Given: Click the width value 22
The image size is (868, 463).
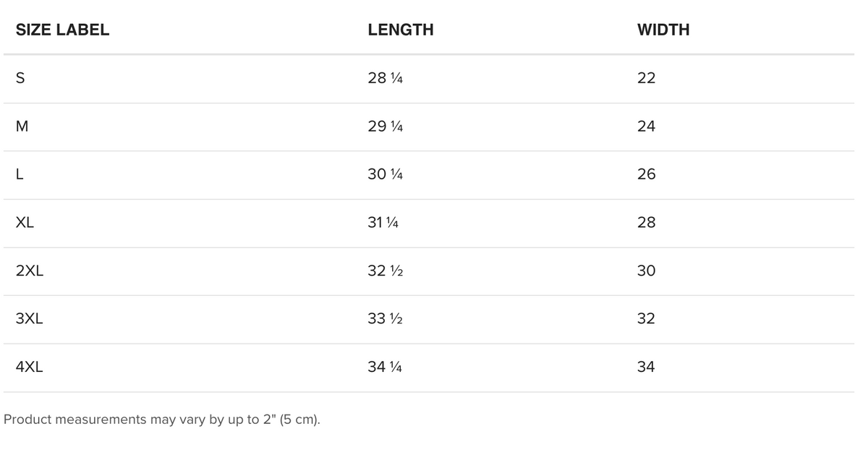Looking at the screenshot, I should pos(646,78).
